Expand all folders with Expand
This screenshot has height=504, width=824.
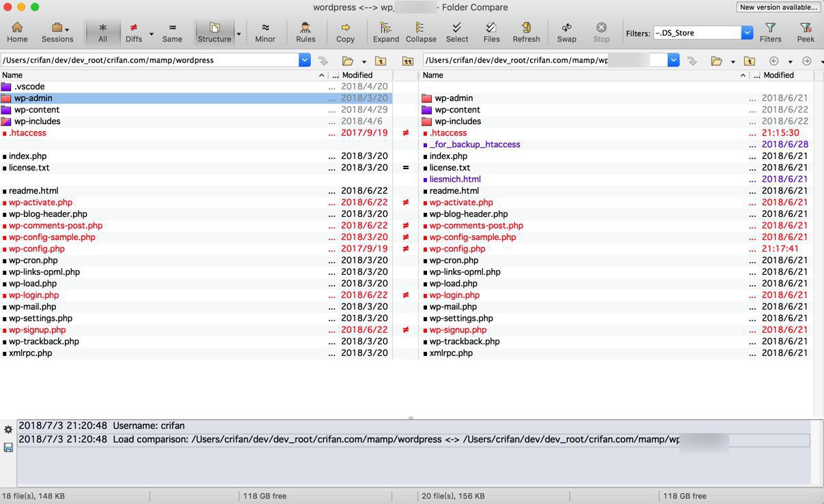(x=385, y=32)
